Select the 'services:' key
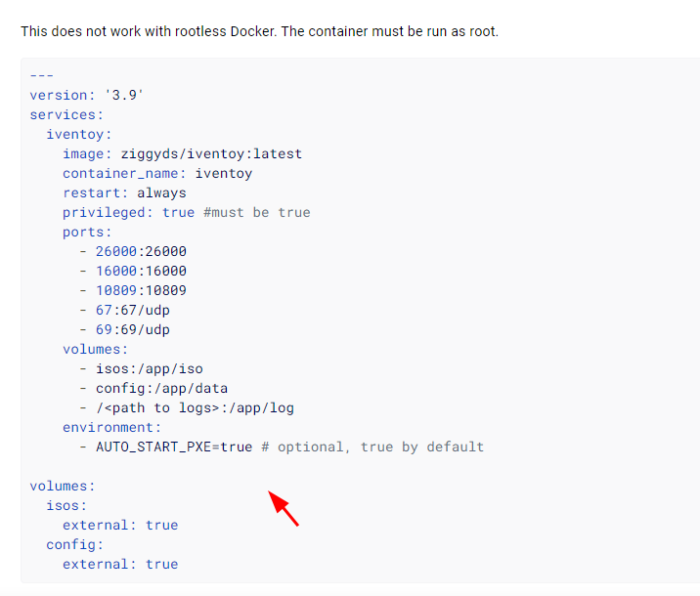This screenshot has width=700, height=596. point(66,114)
